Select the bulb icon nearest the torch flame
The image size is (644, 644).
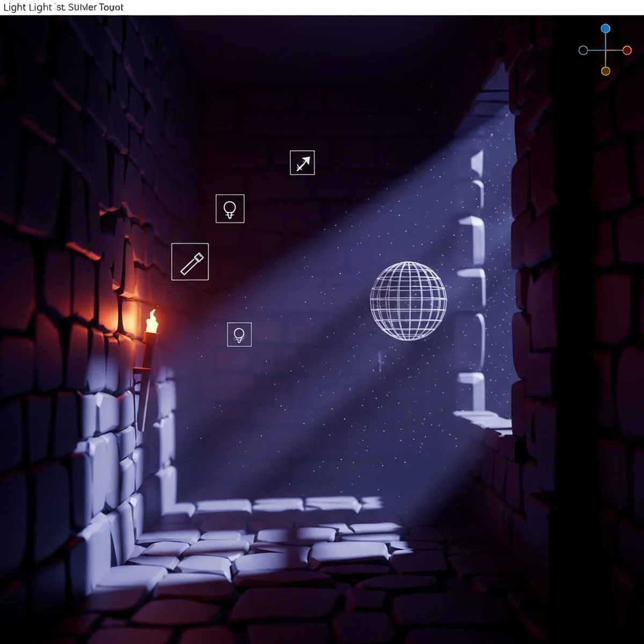239,334
